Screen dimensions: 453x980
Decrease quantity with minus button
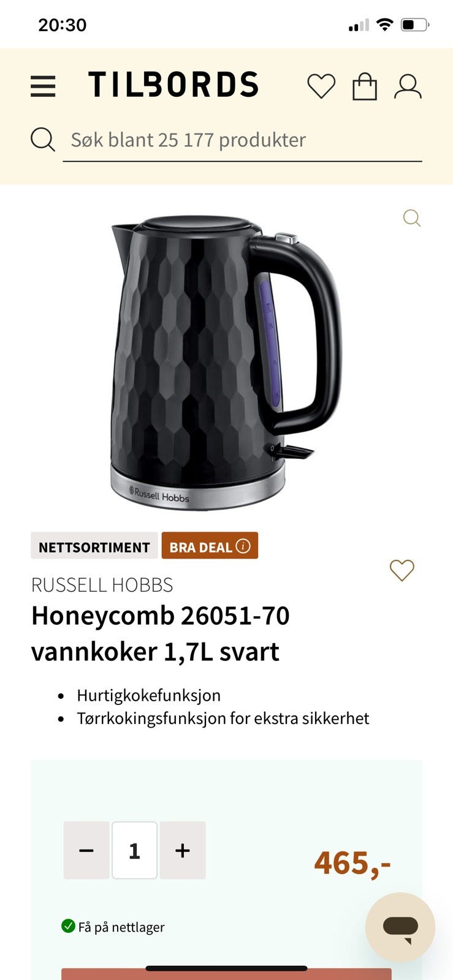coord(86,851)
